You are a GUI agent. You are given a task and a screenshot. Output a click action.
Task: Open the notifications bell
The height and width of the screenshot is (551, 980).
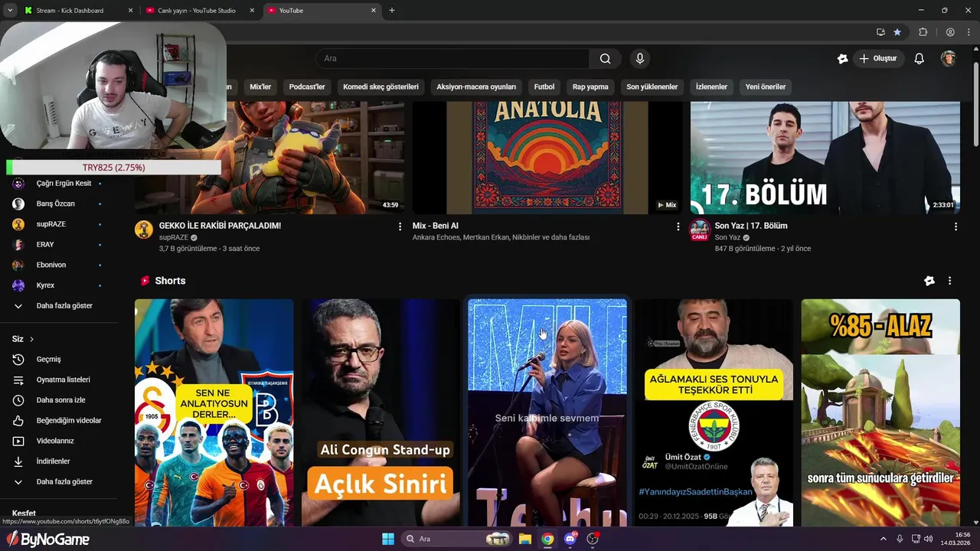pyautogui.click(x=920, y=59)
